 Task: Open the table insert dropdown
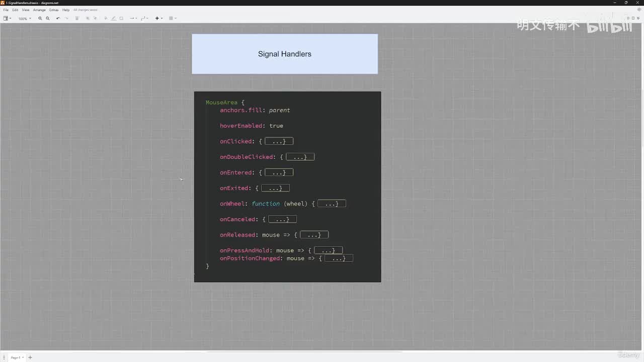[x=172, y=19]
